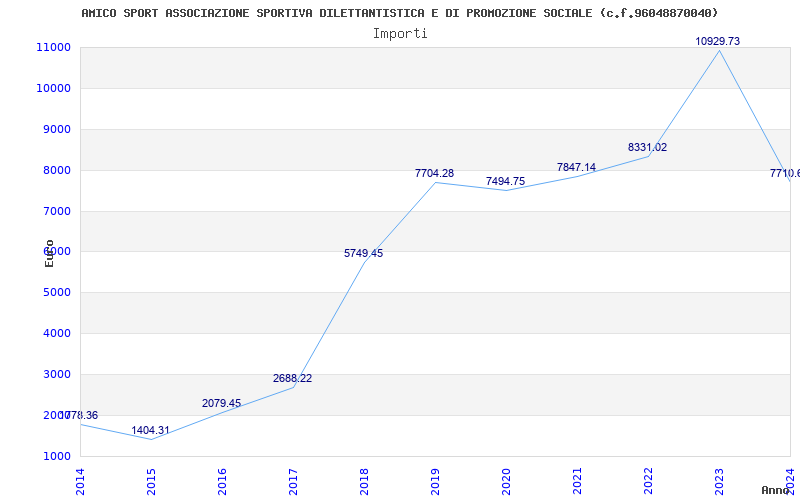Screen dimensions: 800x500
Task: Click the data label 2688.22
Action: pyautogui.click(x=292, y=379)
